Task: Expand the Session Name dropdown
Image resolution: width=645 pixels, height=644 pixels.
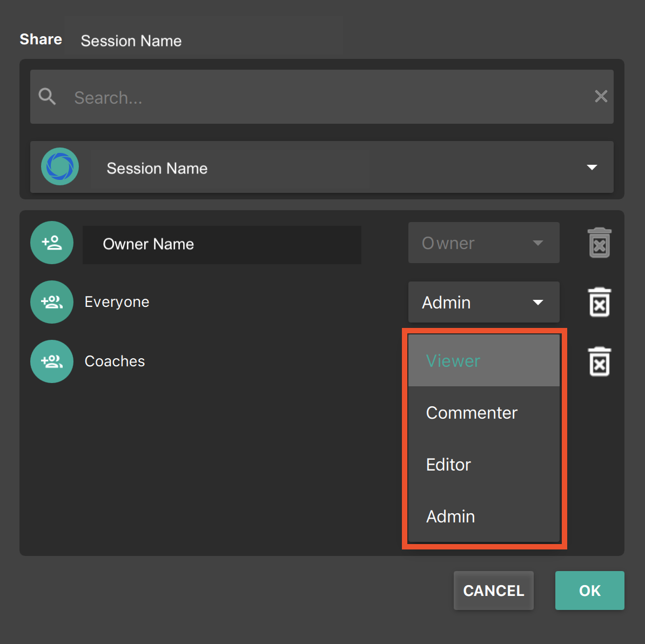Action: click(x=592, y=167)
